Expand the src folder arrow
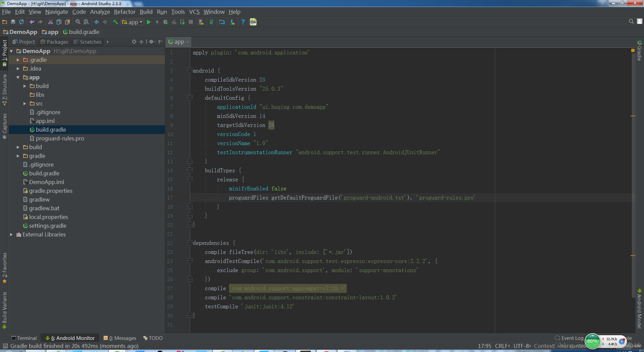Image resolution: width=644 pixels, height=352 pixels. (25, 103)
